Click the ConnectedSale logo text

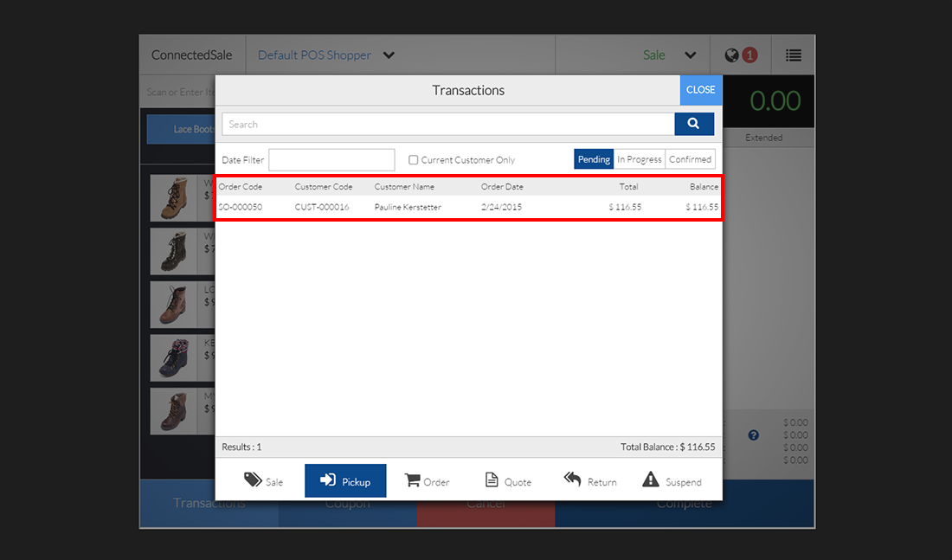192,55
